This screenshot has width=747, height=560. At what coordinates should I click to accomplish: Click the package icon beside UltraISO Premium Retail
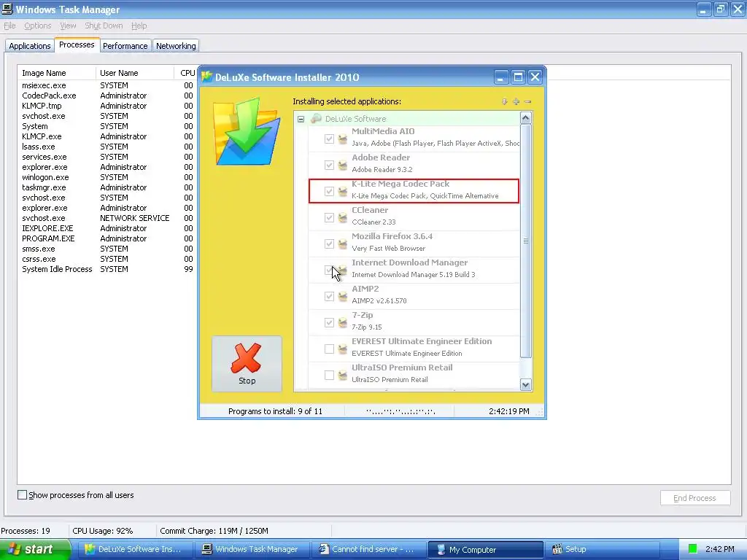tap(343, 376)
